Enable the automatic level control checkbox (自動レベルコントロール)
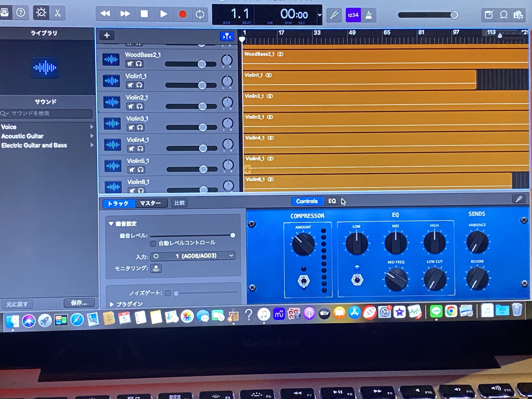Image resolution: width=532 pixels, height=399 pixels. click(153, 244)
